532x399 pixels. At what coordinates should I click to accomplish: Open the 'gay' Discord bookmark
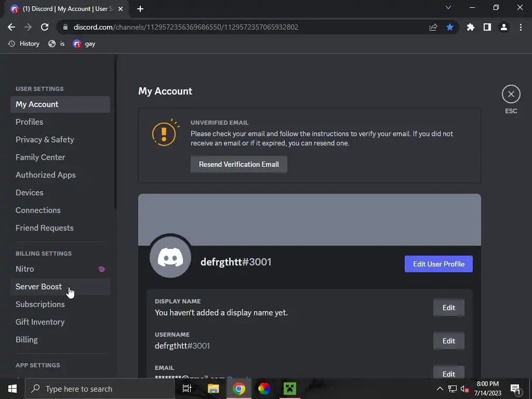point(84,44)
